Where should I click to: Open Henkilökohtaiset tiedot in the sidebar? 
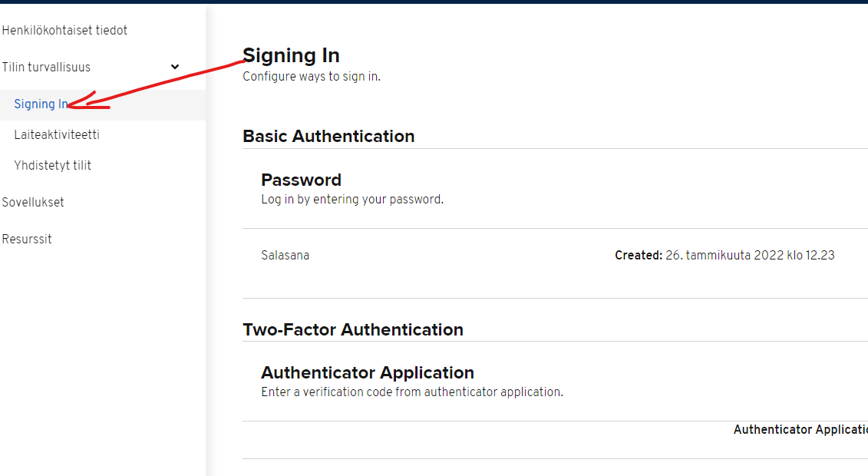(x=64, y=31)
